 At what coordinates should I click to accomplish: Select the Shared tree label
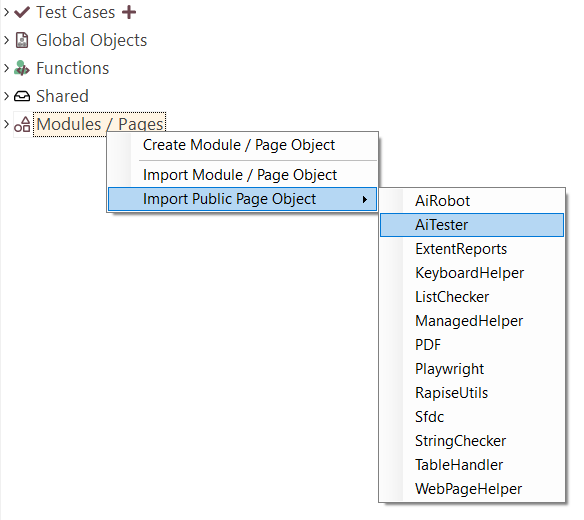62,96
